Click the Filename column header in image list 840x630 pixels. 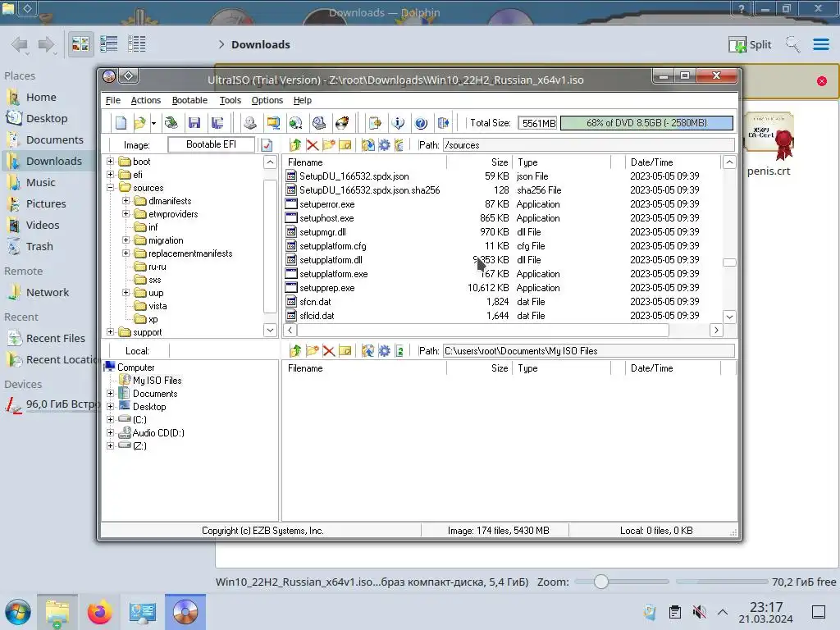[x=364, y=162]
